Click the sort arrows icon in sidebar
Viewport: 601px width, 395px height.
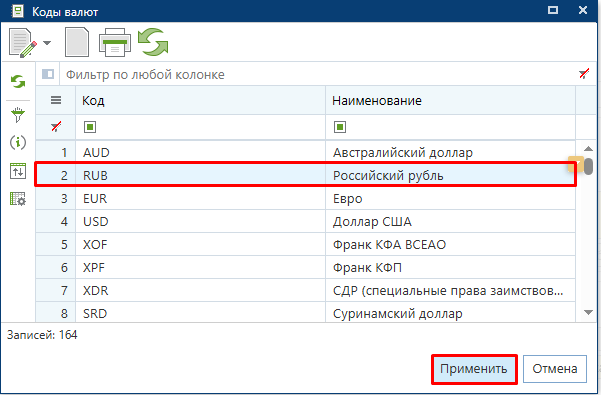[x=18, y=171]
